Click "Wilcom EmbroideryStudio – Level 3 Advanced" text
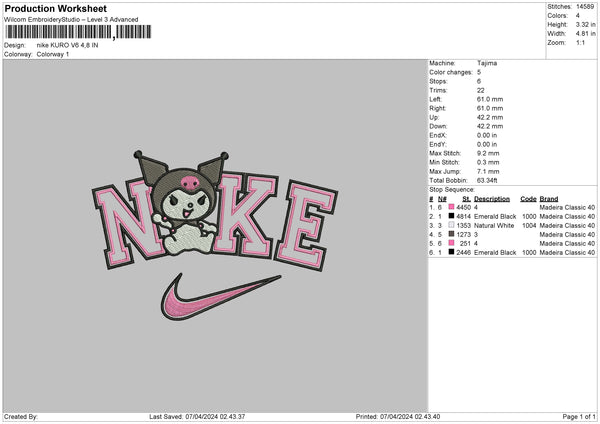The width and height of the screenshot is (600, 424). [x=71, y=20]
